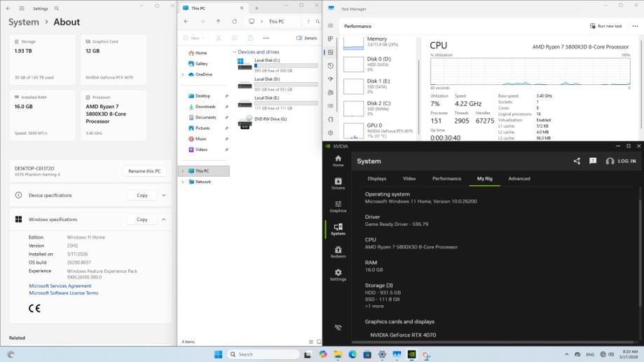Open Task Manager hamburger navigation menu
This screenshot has width=644, height=362.
[x=330, y=25]
